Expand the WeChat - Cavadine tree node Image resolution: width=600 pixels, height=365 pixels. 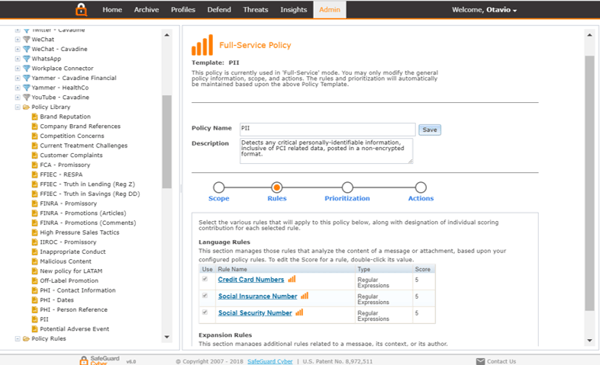click(x=18, y=49)
